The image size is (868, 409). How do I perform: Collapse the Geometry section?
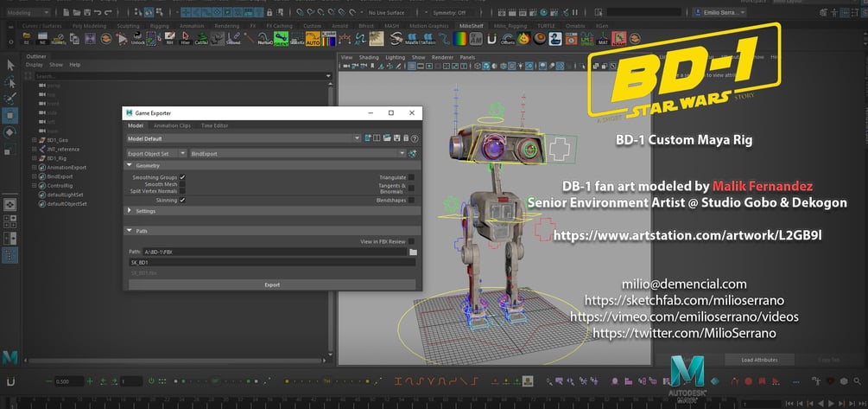click(130, 165)
